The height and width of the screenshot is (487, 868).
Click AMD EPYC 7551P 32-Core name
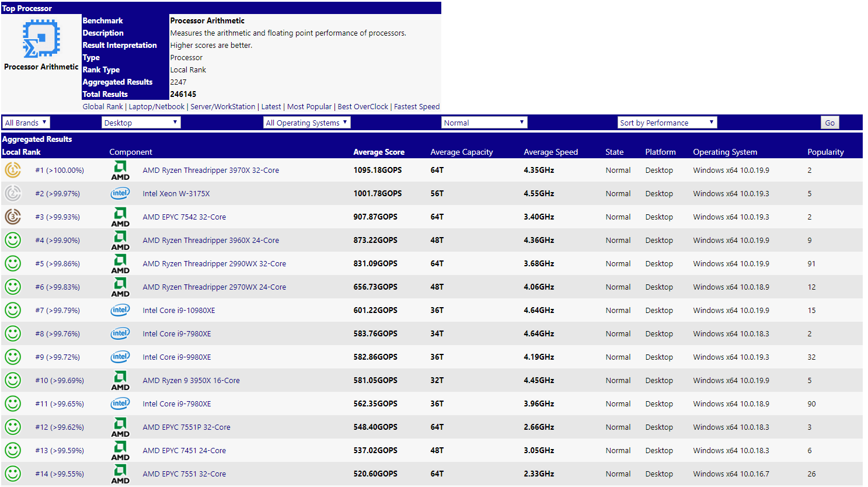point(187,427)
